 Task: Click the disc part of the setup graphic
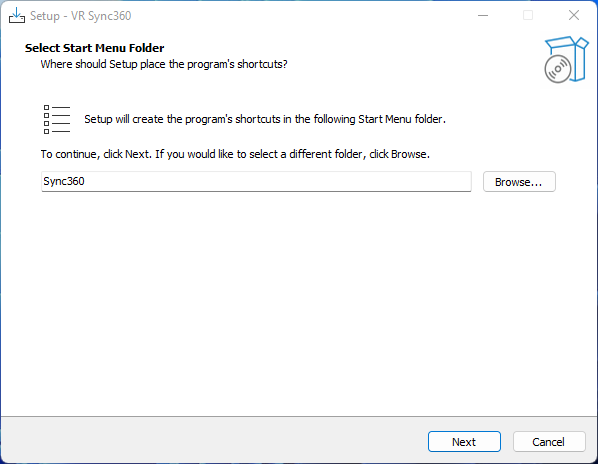558,69
